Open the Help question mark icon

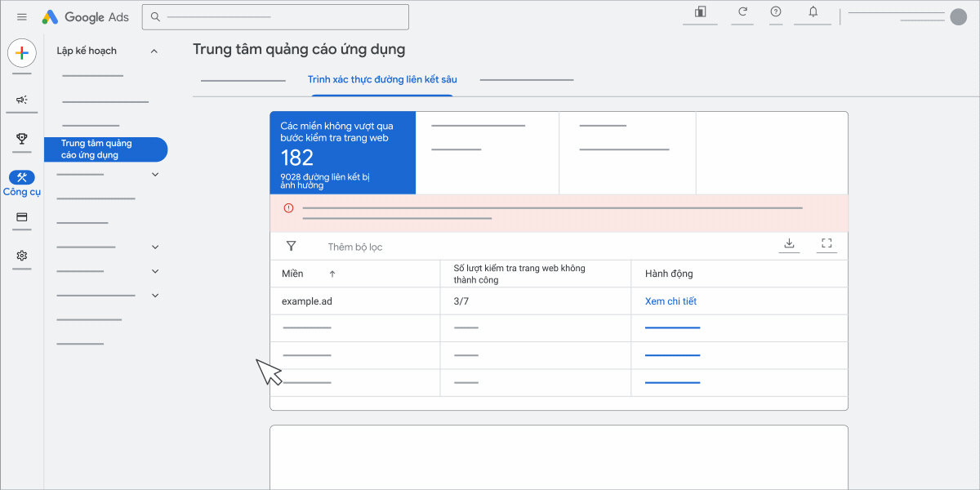click(775, 13)
